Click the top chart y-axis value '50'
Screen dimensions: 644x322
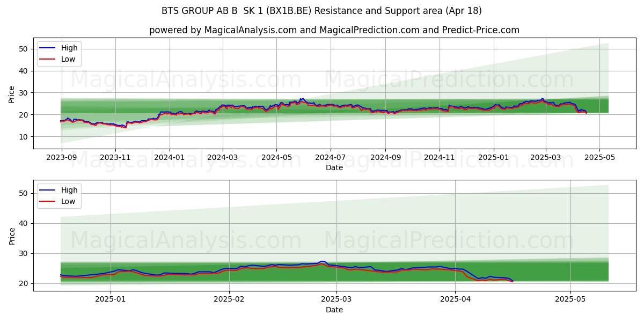(x=25, y=49)
